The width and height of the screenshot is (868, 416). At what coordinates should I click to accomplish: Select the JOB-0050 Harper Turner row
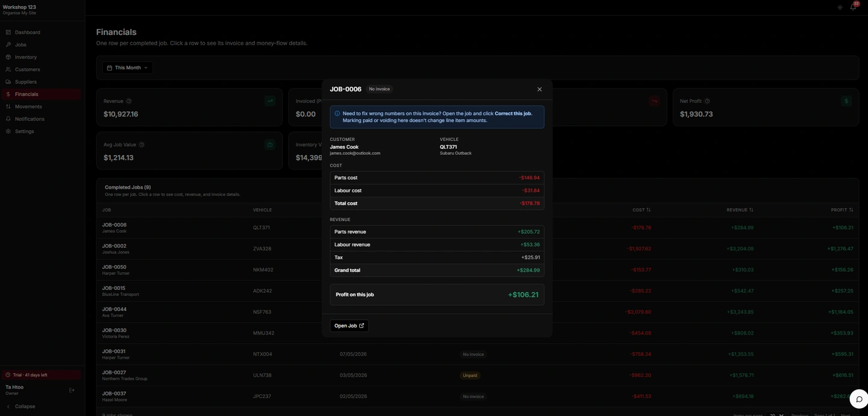[x=477, y=269]
